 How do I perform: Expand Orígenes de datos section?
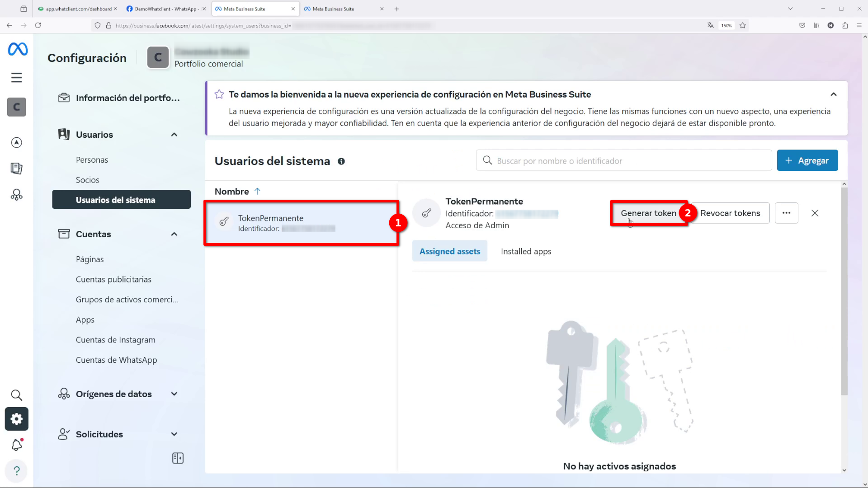[174, 394]
